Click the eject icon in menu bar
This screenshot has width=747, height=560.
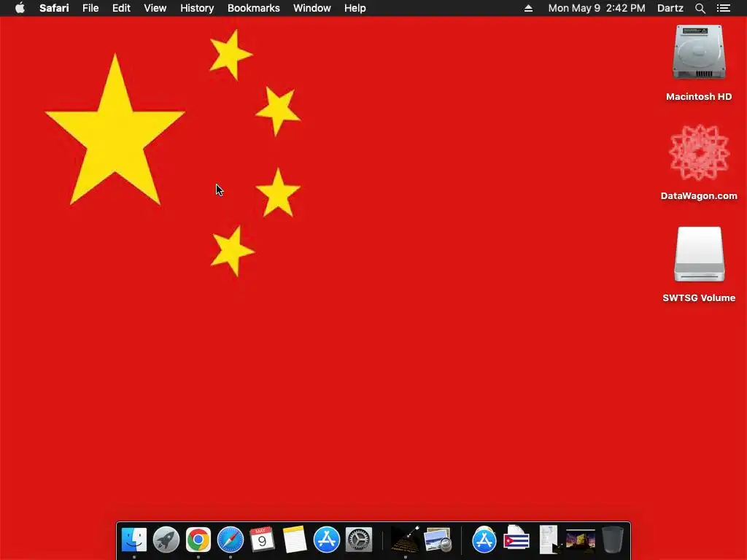(528, 8)
